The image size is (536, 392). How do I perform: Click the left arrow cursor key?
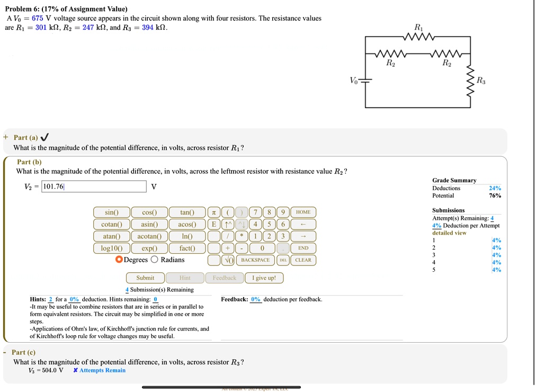(x=303, y=224)
